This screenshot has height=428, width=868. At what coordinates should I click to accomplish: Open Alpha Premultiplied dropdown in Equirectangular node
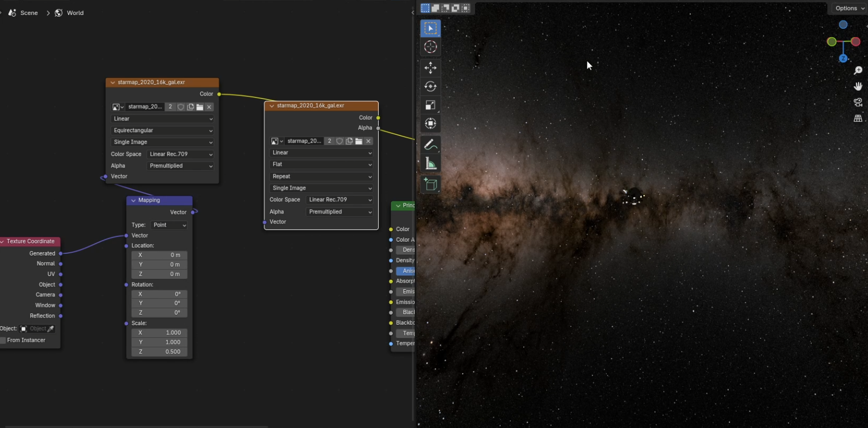click(180, 165)
